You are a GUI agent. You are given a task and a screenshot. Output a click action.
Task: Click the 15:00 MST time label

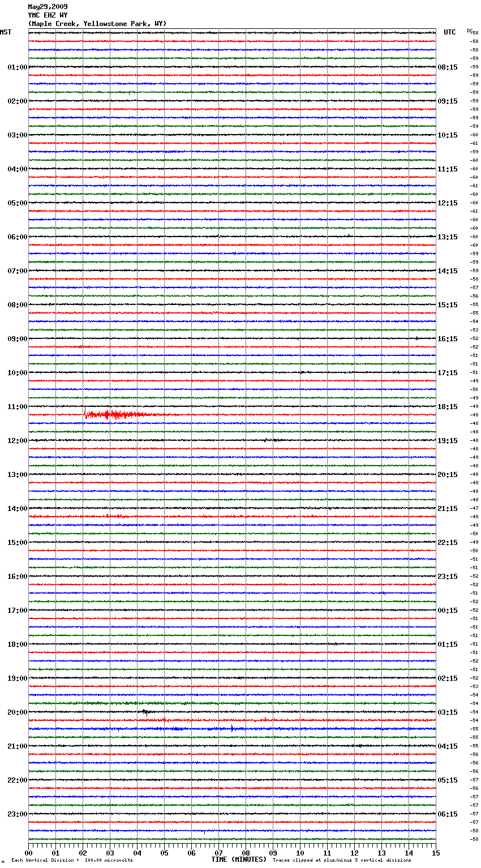[x=18, y=543]
